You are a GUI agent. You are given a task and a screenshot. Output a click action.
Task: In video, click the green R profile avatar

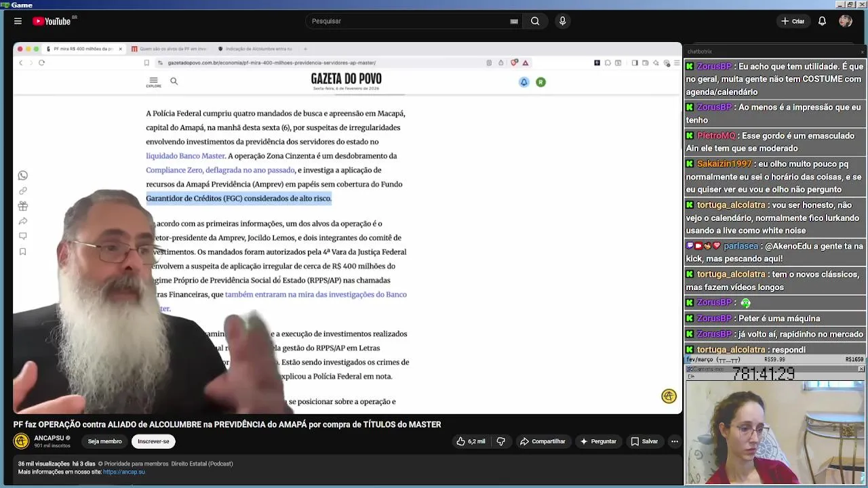pos(540,82)
